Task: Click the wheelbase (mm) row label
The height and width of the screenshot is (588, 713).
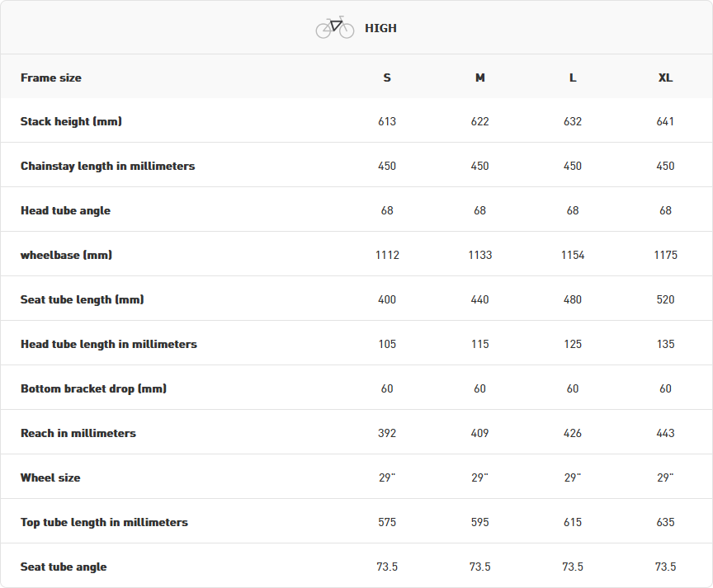Action: [x=66, y=255]
